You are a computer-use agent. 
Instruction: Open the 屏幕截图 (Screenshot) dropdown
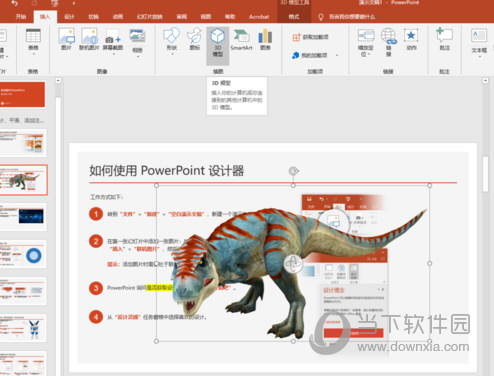tap(113, 43)
